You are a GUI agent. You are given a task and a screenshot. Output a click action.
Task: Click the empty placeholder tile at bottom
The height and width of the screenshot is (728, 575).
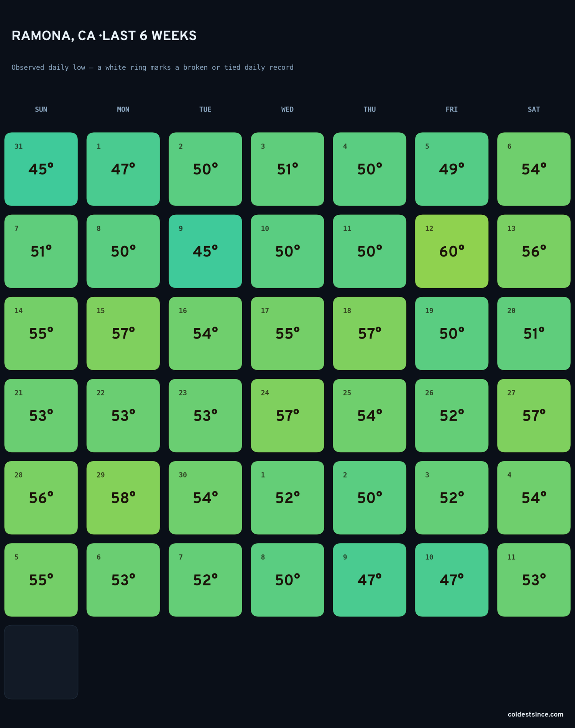(41, 662)
